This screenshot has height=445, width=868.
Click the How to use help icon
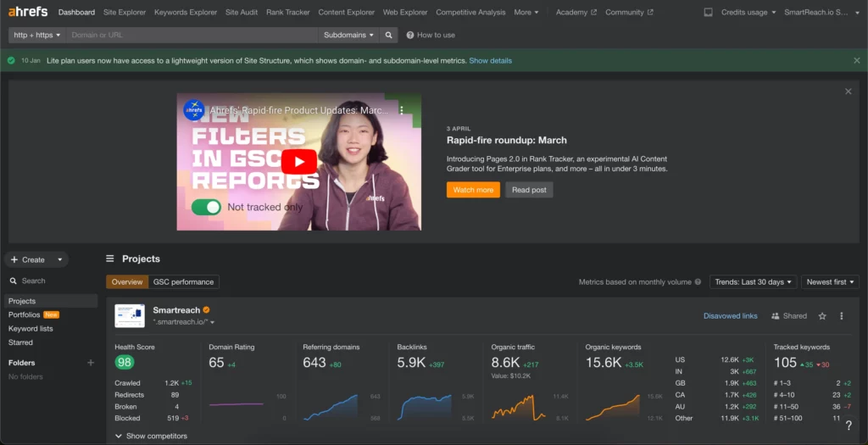click(x=410, y=35)
